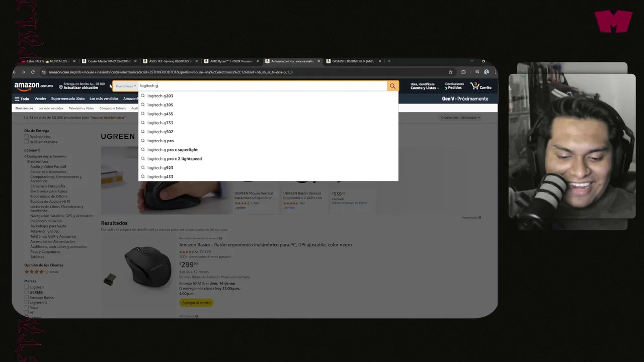The image size is (644, 362).
Task: Check the HP brand filter
Action: [x=27, y=313]
